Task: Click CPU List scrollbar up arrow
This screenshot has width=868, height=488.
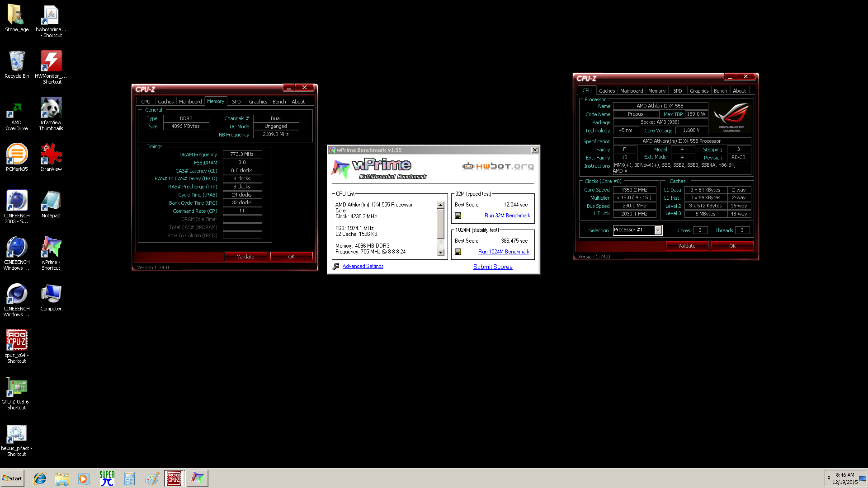Action: [x=441, y=205]
